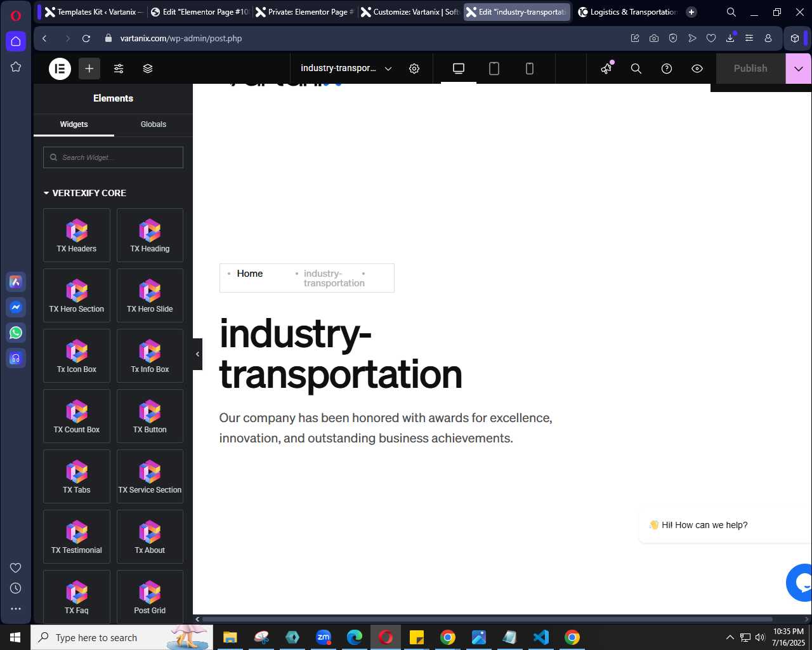Viewport: 812px width, 650px height.
Task: Add page to bookmarks heart icon
Action: click(x=711, y=39)
